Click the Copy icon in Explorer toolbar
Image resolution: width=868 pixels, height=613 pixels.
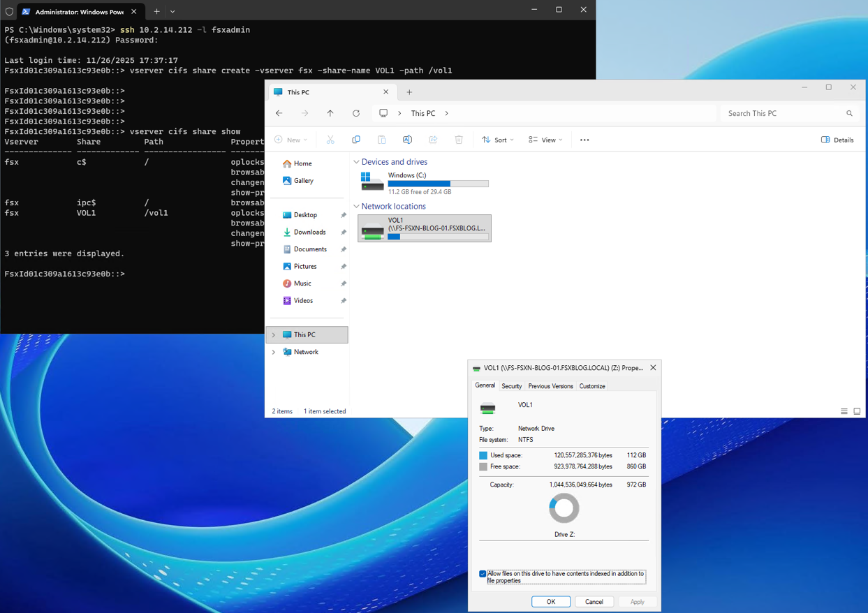pyautogui.click(x=356, y=140)
